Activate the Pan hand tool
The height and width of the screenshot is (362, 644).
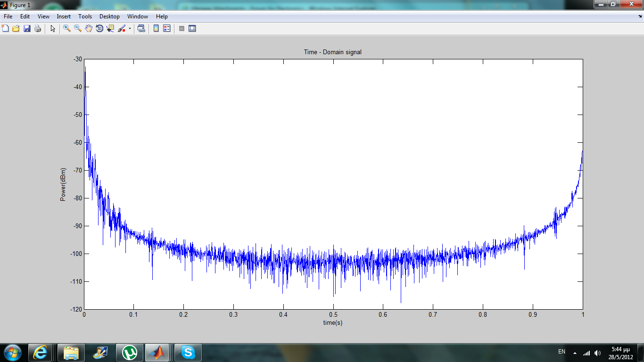(89, 29)
